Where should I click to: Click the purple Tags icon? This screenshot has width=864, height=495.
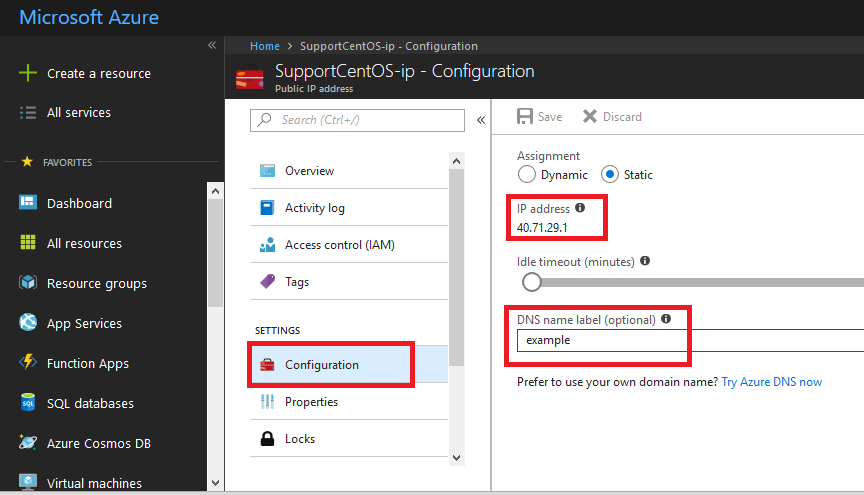(267, 281)
